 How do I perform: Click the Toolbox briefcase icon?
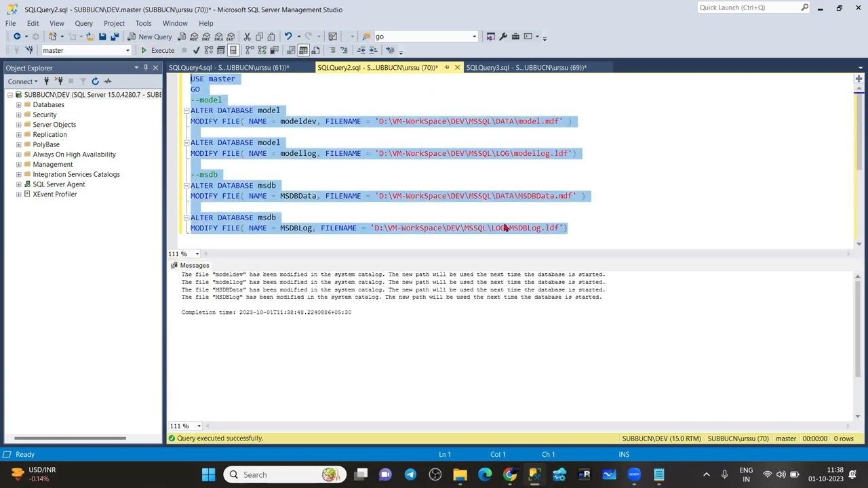click(515, 37)
